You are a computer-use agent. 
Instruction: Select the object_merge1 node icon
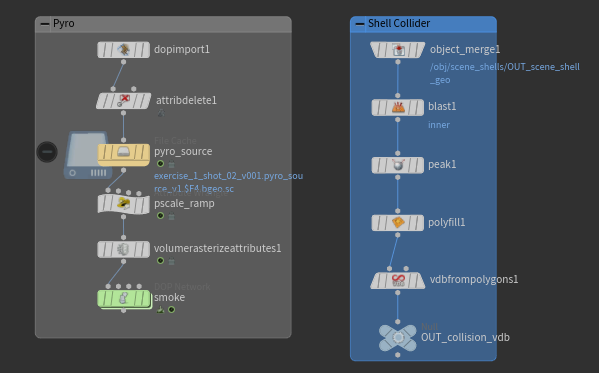[x=398, y=50]
